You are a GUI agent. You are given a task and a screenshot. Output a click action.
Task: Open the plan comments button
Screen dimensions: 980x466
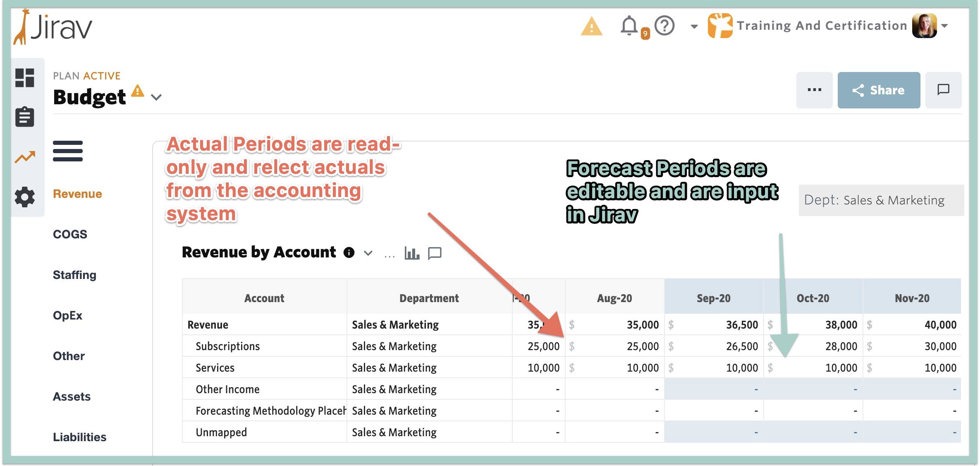[x=944, y=90]
